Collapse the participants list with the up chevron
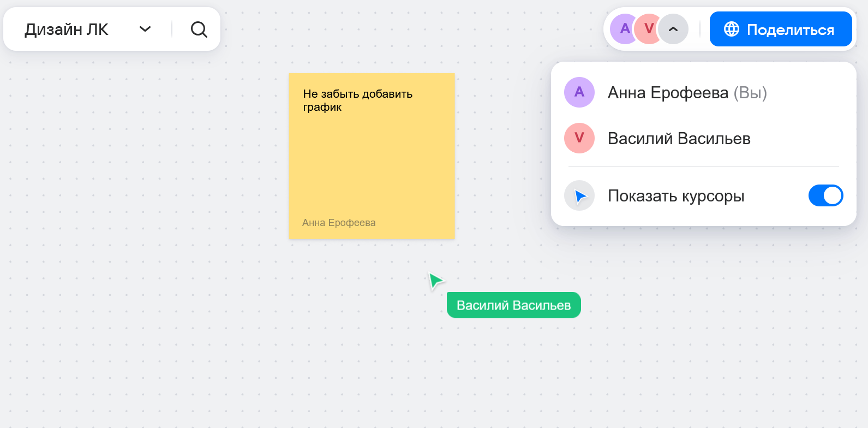This screenshot has width=868, height=428. click(x=673, y=29)
